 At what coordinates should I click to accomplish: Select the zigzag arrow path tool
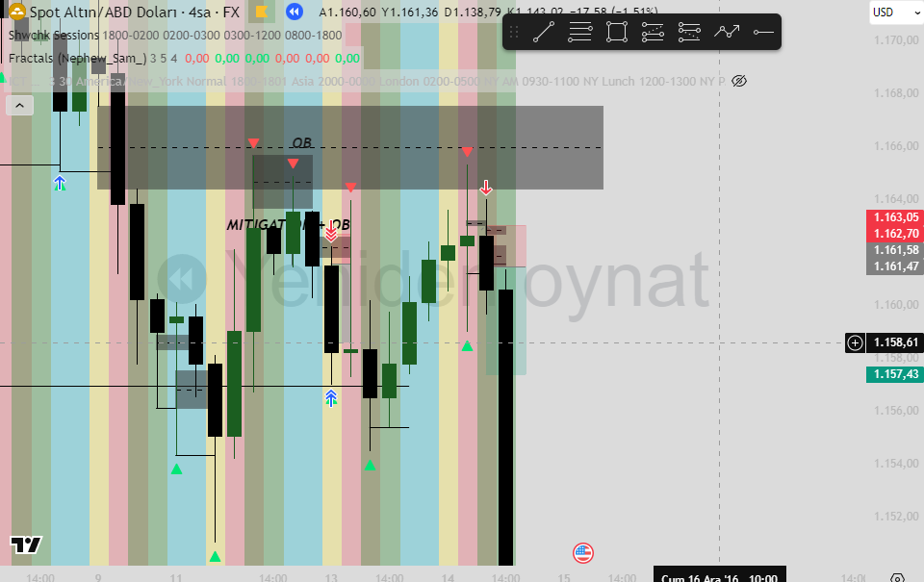coord(727,32)
